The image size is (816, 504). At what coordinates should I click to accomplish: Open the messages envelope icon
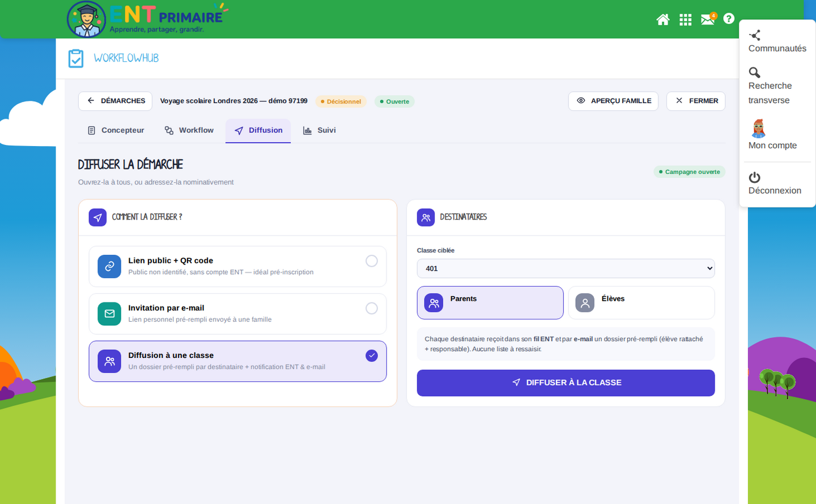click(708, 19)
